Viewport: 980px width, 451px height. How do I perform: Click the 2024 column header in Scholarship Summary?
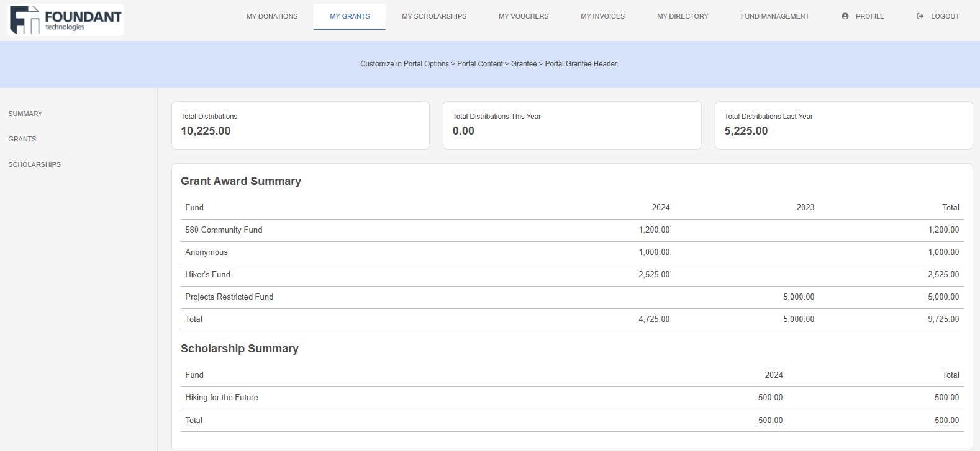coord(774,375)
